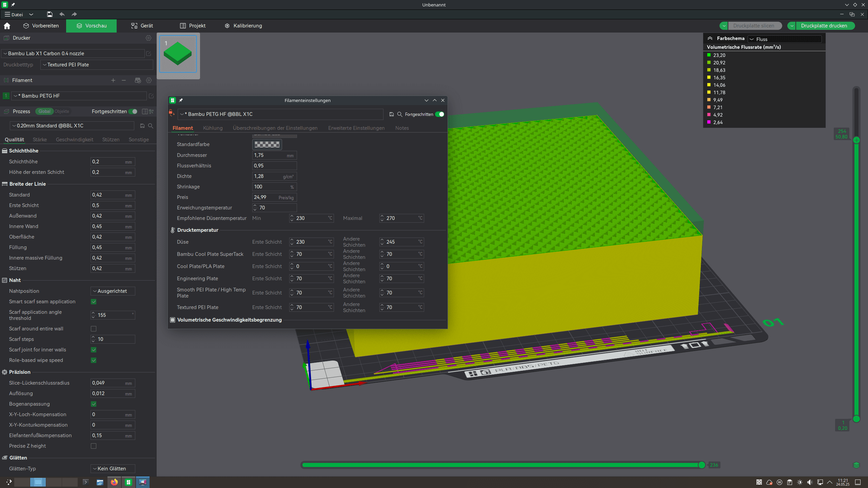Open the Projekt tab

(x=193, y=26)
